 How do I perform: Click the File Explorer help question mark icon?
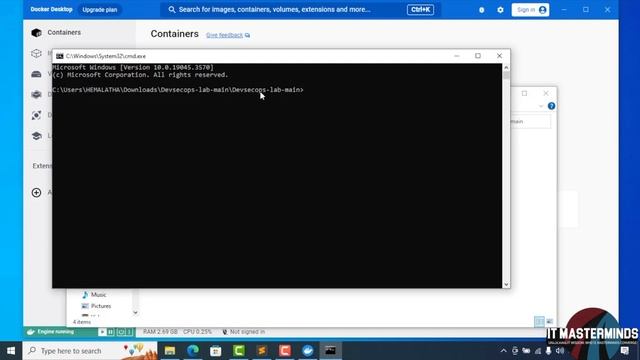[551, 106]
